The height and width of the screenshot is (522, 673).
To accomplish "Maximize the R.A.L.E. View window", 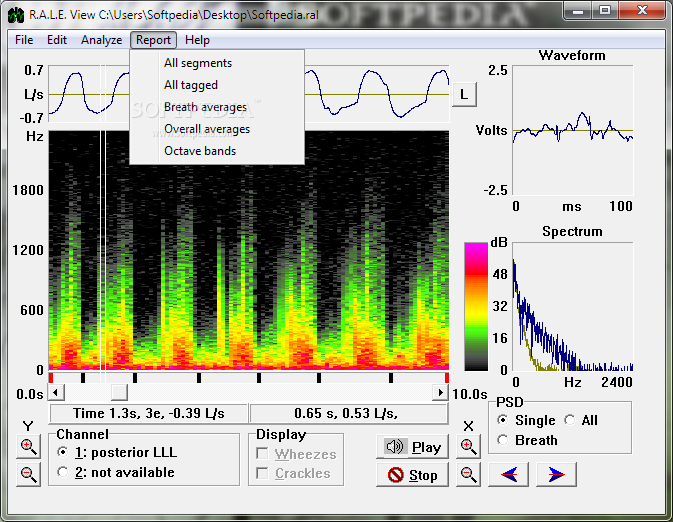I will pyautogui.click(x=605, y=10).
